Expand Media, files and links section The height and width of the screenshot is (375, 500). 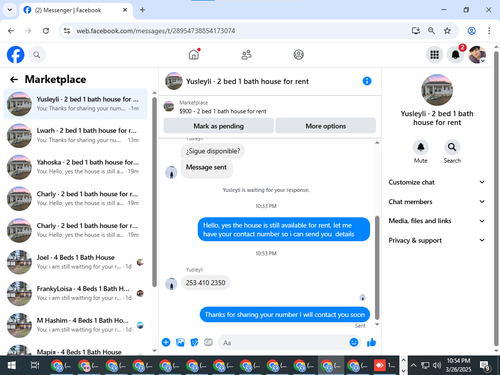436,221
